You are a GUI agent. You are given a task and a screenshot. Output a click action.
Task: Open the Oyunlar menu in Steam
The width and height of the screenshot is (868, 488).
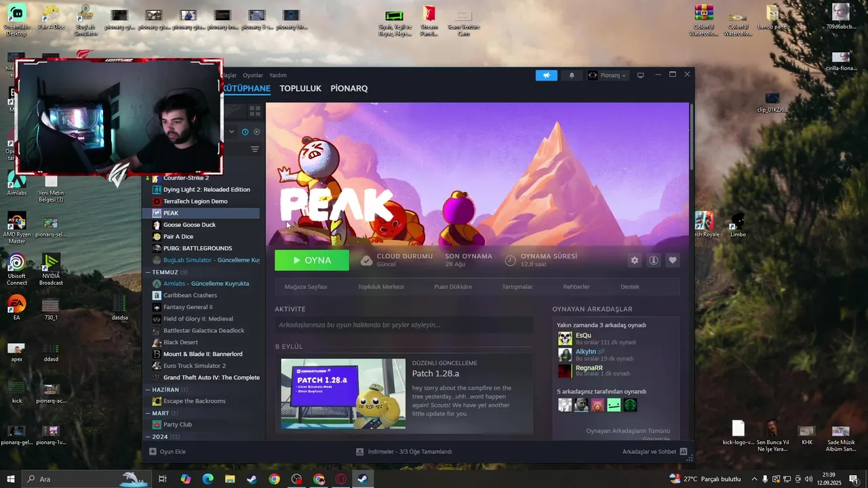253,75
